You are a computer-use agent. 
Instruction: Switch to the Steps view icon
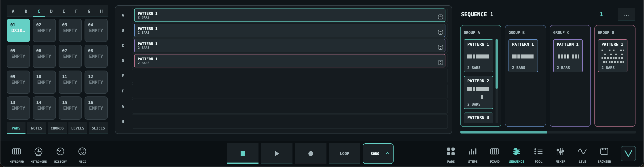(x=472, y=152)
